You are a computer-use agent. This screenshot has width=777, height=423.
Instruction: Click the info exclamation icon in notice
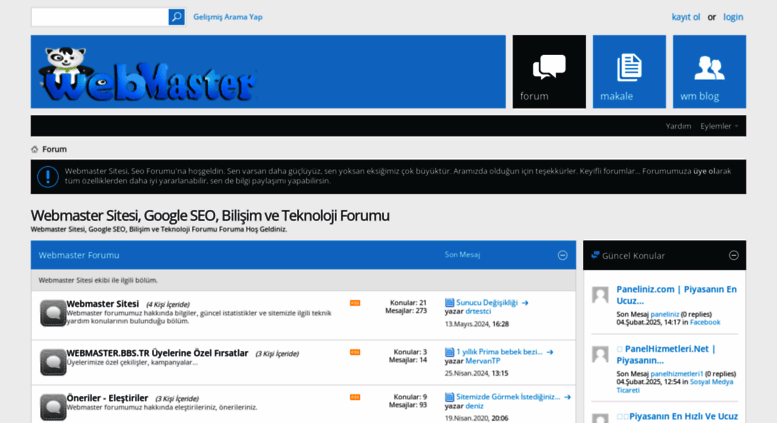click(48, 176)
